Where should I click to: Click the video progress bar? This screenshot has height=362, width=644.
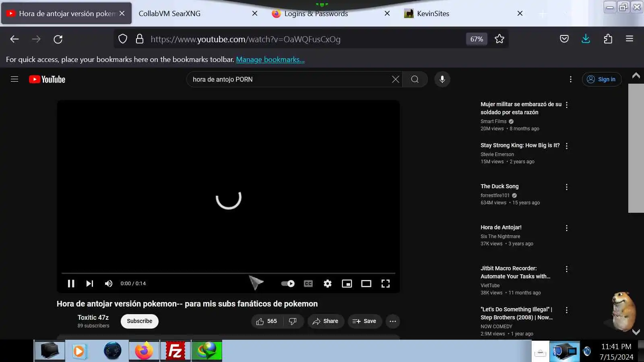coord(228,273)
